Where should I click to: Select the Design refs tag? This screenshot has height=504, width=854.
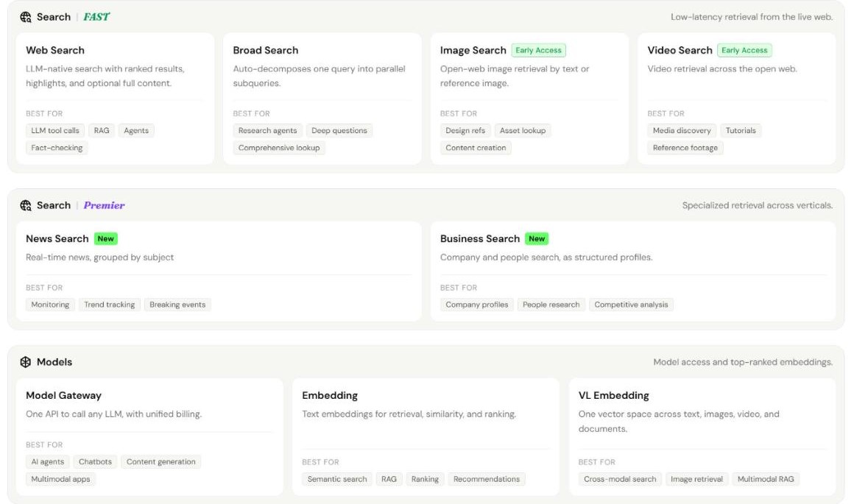tap(465, 131)
